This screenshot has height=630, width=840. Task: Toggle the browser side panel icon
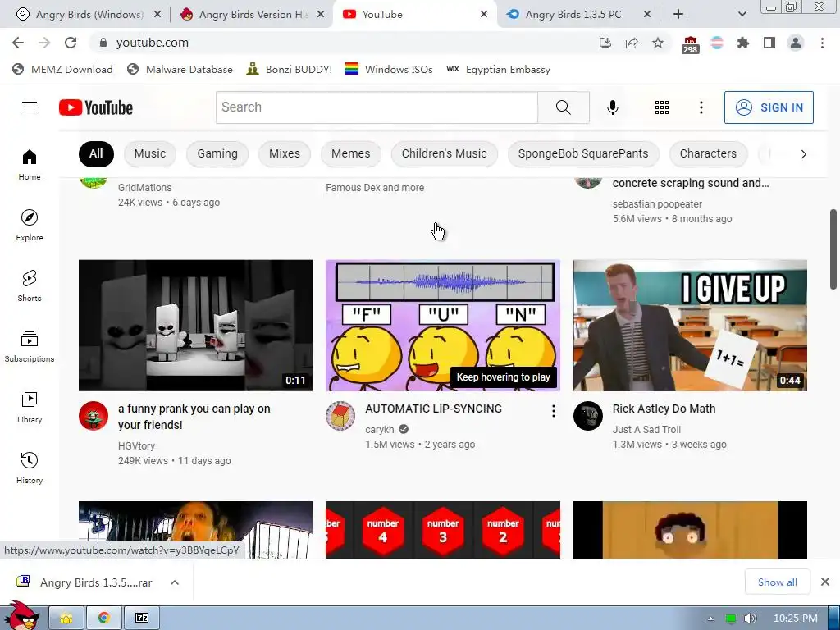pyautogui.click(x=769, y=43)
